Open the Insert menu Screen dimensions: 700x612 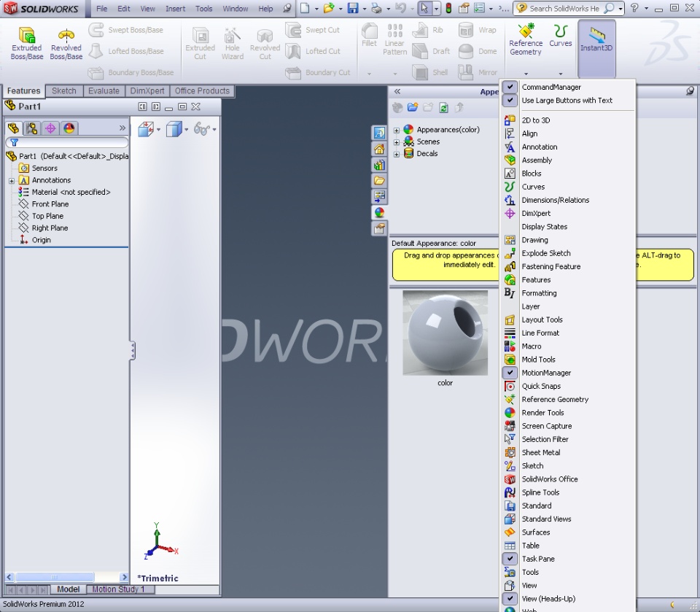(x=175, y=9)
